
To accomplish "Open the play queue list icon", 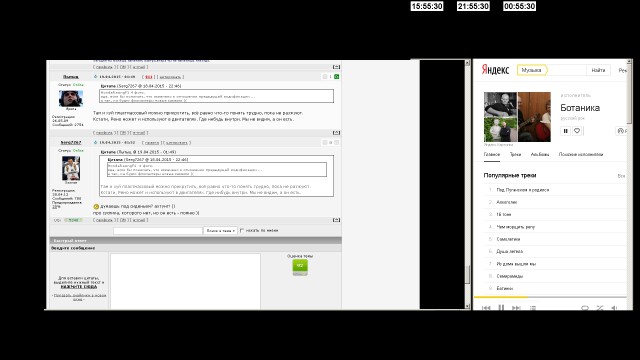I will 533,308.
